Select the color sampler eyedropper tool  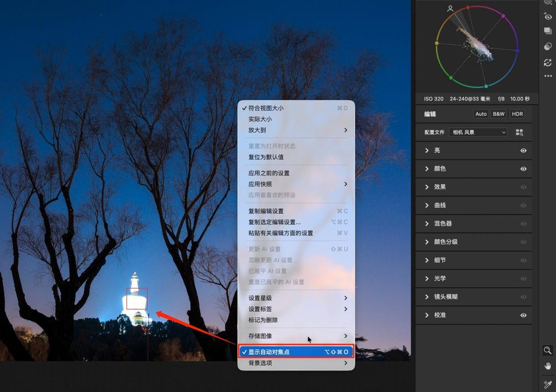[548, 385]
